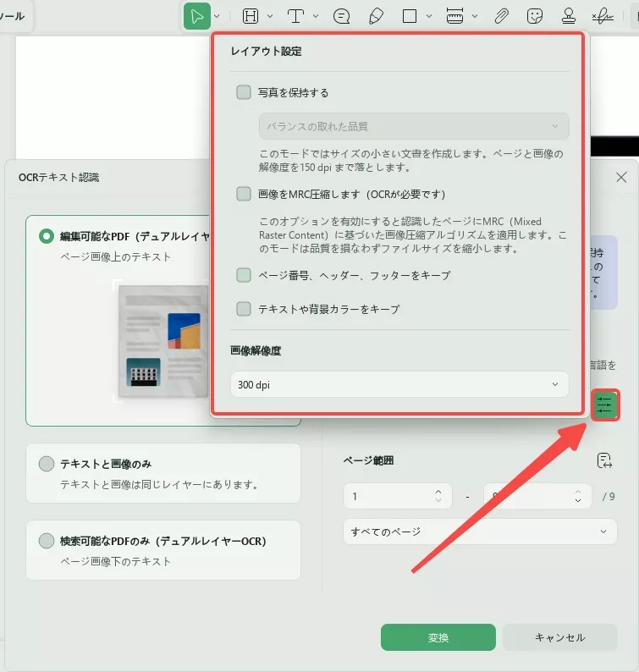Enable 画像をMRC圧縮します checkbox
The height and width of the screenshot is (672, 639).
(x=244, y=194)
